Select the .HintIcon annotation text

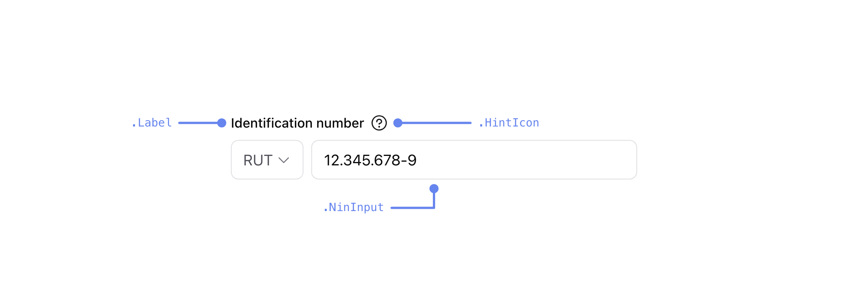click(509, 123)
